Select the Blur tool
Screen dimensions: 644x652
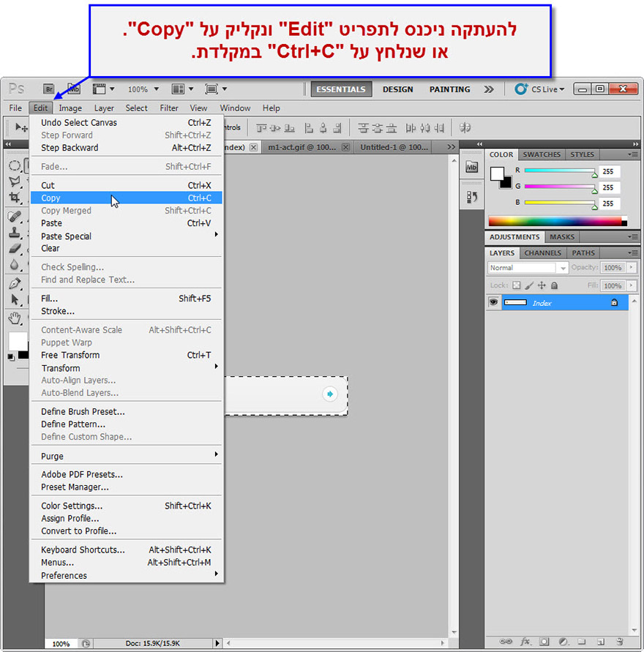(x=15, y=264)
